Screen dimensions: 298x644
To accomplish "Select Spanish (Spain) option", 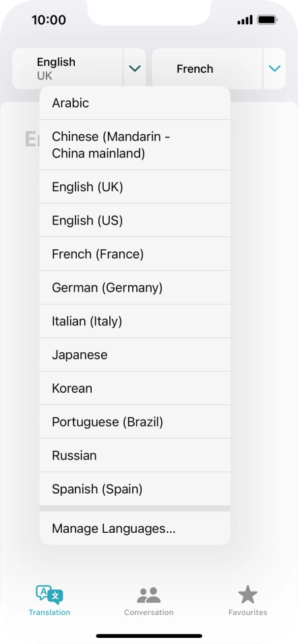I will click(x=135, y=489).
